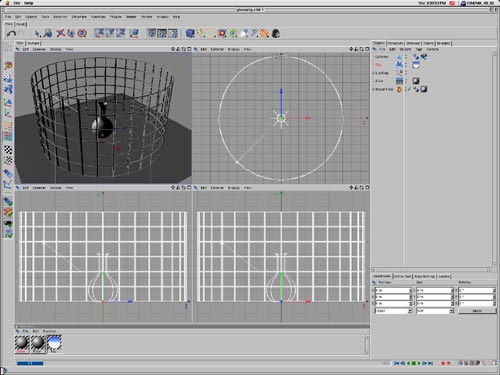Click the play forward button
This screenshot has height=375, width=500.
coord(419,363)
